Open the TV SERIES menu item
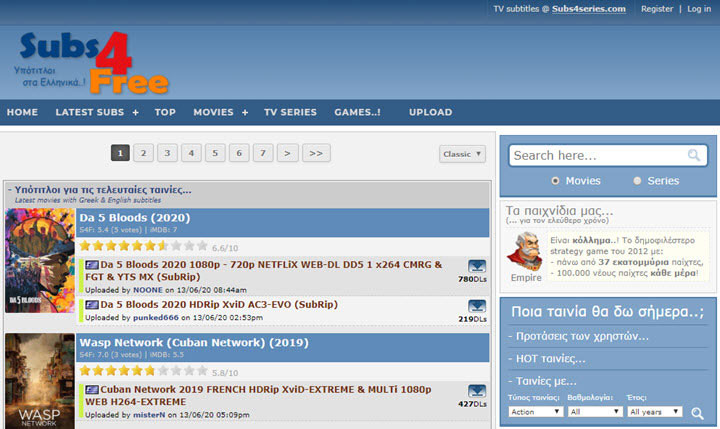The width and height of the screenshot is (720, 429). pos(290,112)
